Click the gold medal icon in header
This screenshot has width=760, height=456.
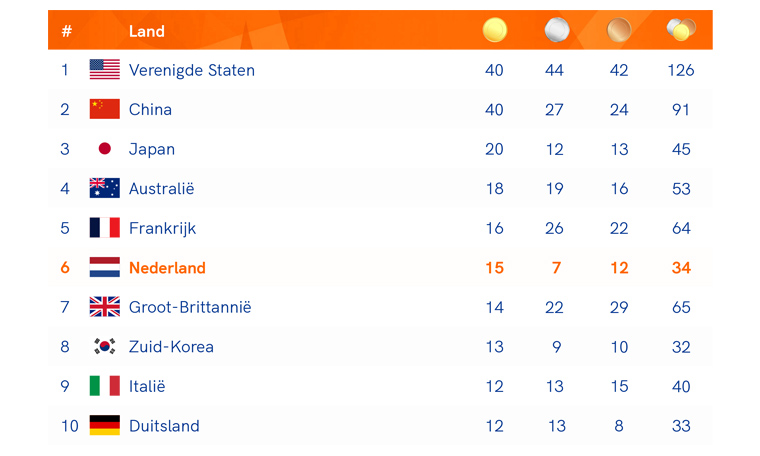pos(494,30)
